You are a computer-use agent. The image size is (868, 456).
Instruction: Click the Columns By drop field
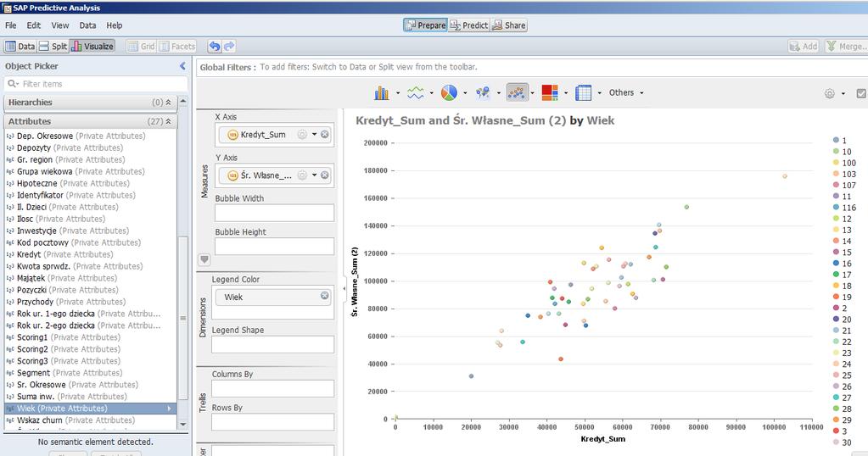pyautogui.click(x=273, y=388)
